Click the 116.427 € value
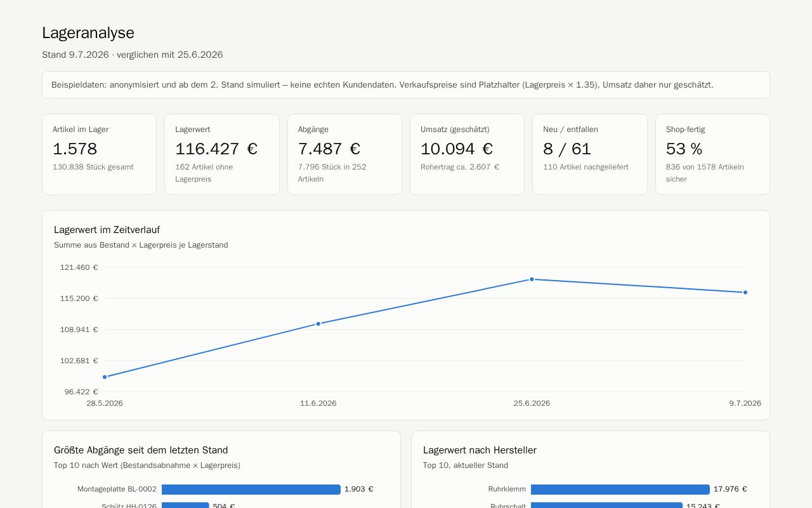The width and height of the screenshot is (812, 508). 216,149
